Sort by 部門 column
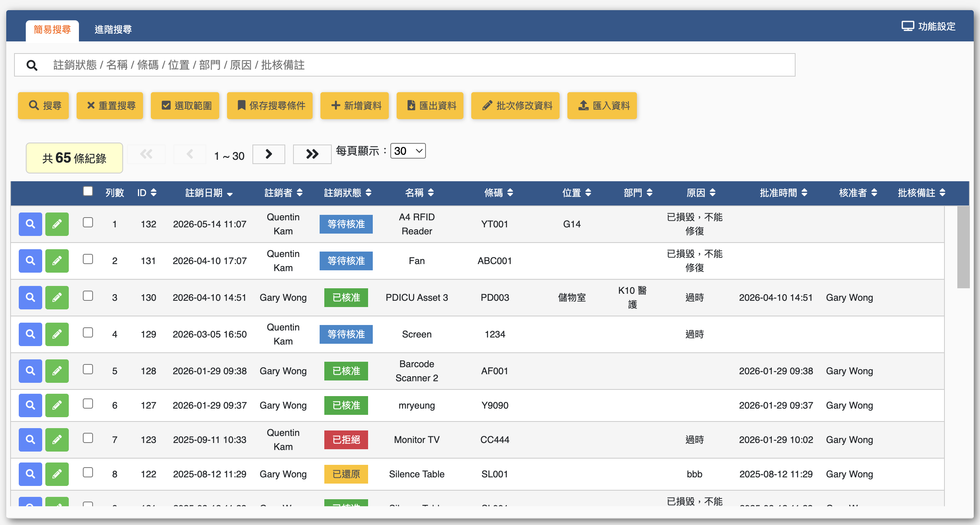This screenshot has height=525, width=980. [x=638, y=193]
